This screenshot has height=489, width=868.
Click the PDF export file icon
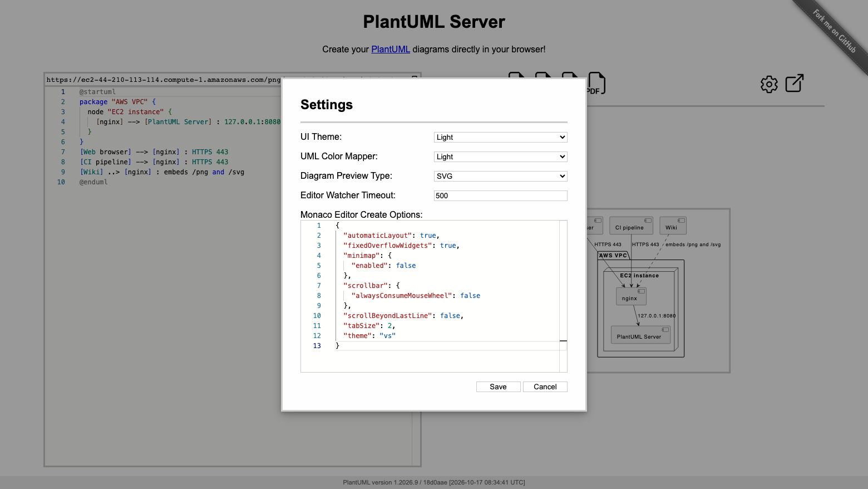click(596, 84)
